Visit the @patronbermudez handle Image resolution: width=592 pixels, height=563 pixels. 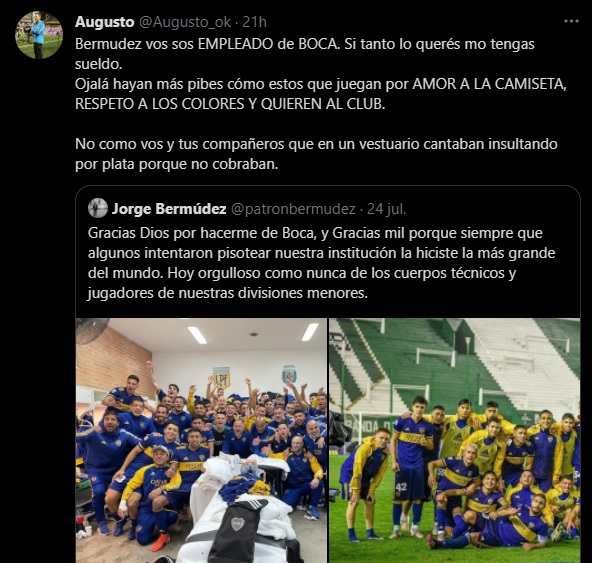[293, 209]
